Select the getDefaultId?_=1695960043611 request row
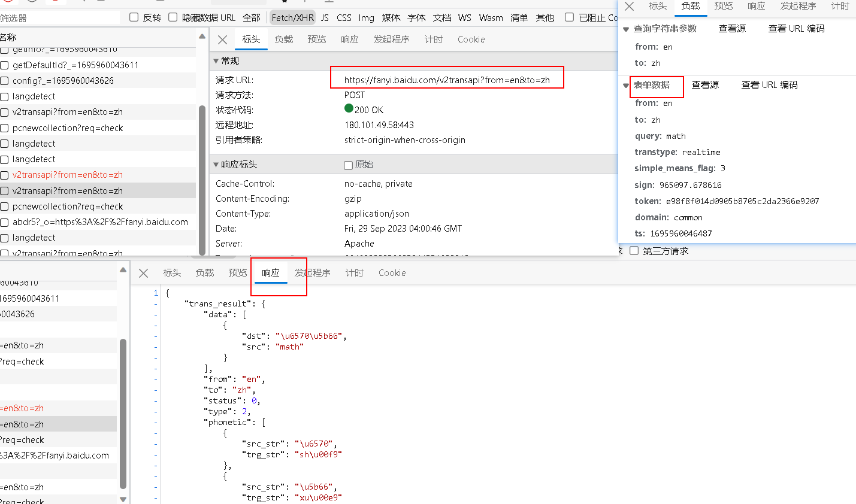The image size is (856, 504). (x=98, y=65)
